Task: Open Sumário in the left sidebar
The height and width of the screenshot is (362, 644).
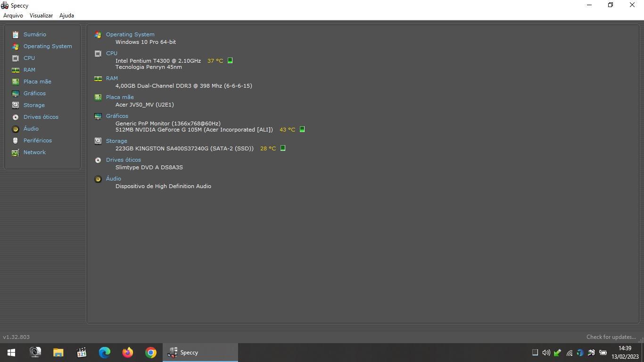Action: click(x=35, y=34)
